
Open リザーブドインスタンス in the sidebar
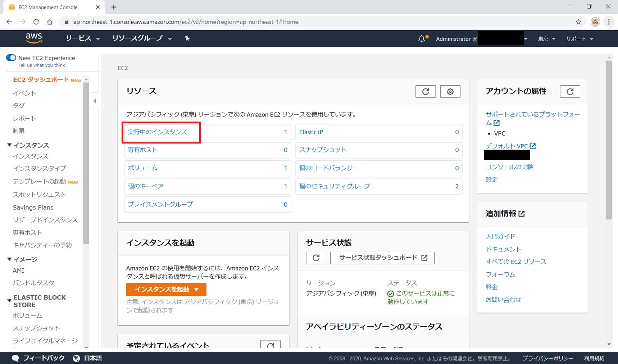(45, 220)
